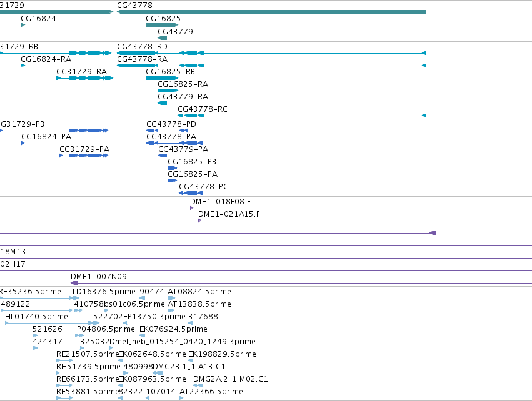Click the 521626 EST label

point(48,329)
